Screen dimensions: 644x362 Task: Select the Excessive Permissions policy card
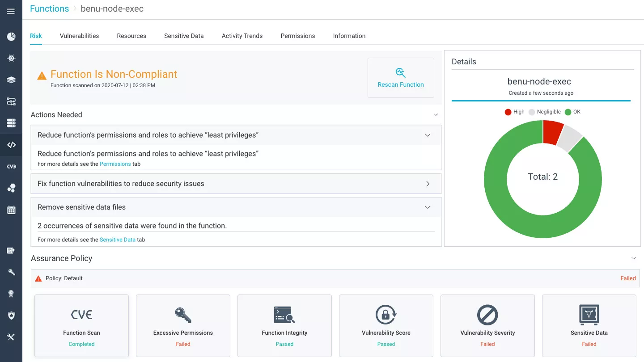(x=183, y=326)
